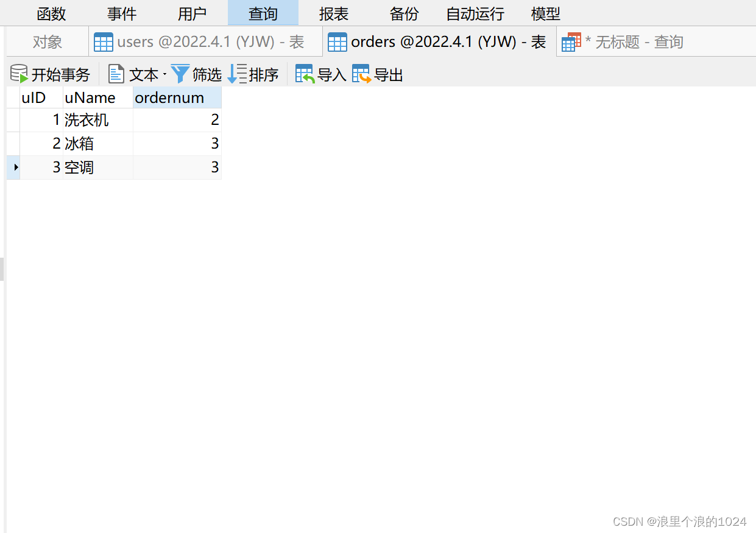Select ordernum cell in 洗衣机 row
Viewport: 756px width, 533px height.
(x=177, y=120)
